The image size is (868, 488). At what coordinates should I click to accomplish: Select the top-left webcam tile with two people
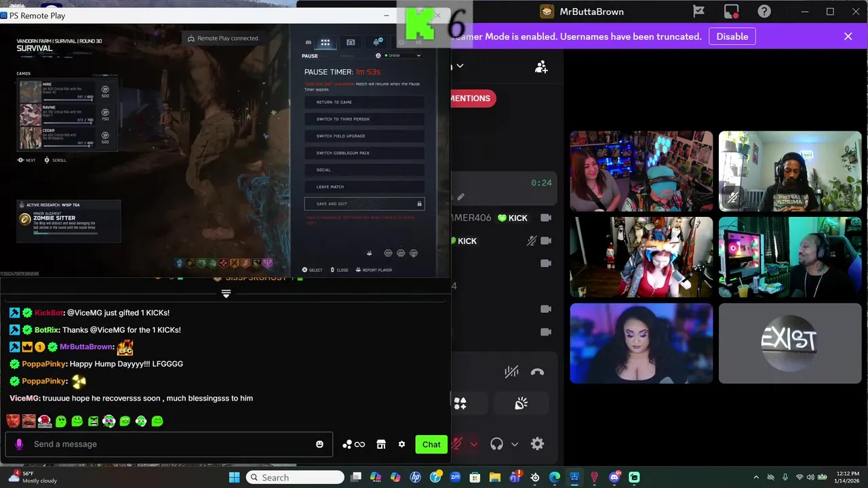(x=641, y=171)
